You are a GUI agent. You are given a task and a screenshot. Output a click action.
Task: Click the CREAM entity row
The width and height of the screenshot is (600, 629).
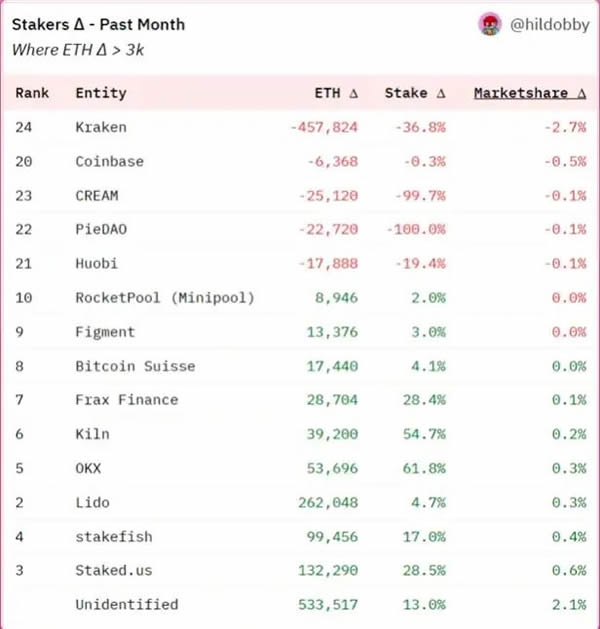click(300, 195)
